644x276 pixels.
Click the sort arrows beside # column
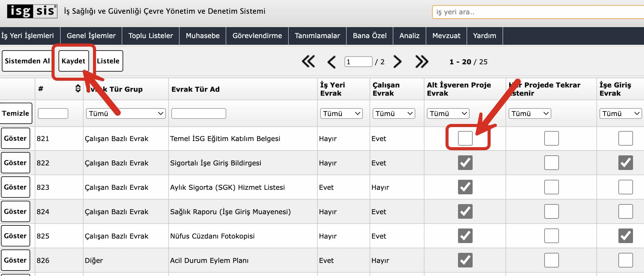(x=78, y=89)
